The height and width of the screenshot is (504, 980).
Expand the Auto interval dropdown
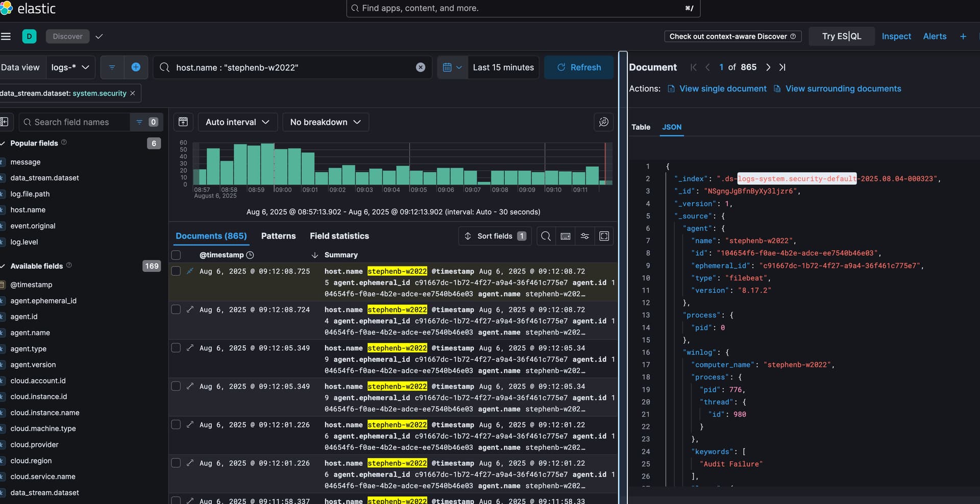(x=237, y=122)
